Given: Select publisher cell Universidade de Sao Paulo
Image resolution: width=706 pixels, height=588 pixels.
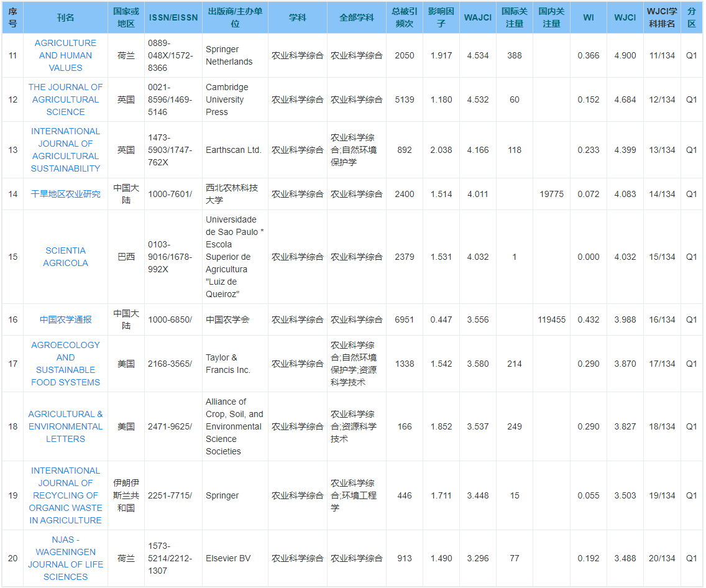Looking at the screenshot, I should (234, 257).
